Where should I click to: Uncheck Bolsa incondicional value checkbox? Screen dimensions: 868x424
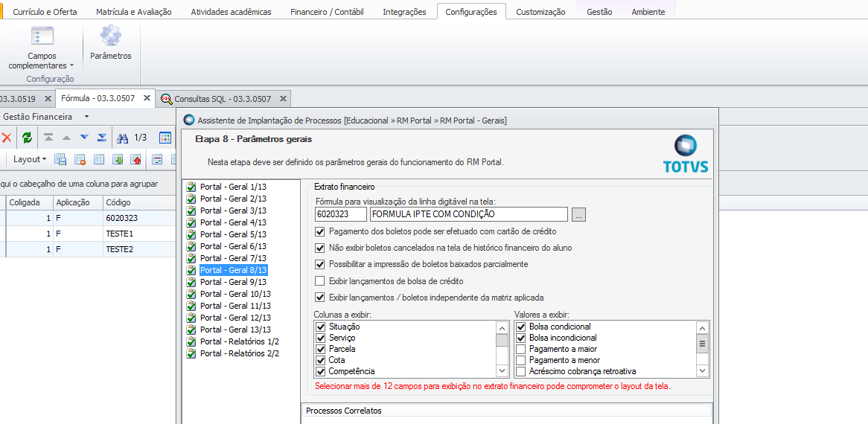[x=520, y=338]
